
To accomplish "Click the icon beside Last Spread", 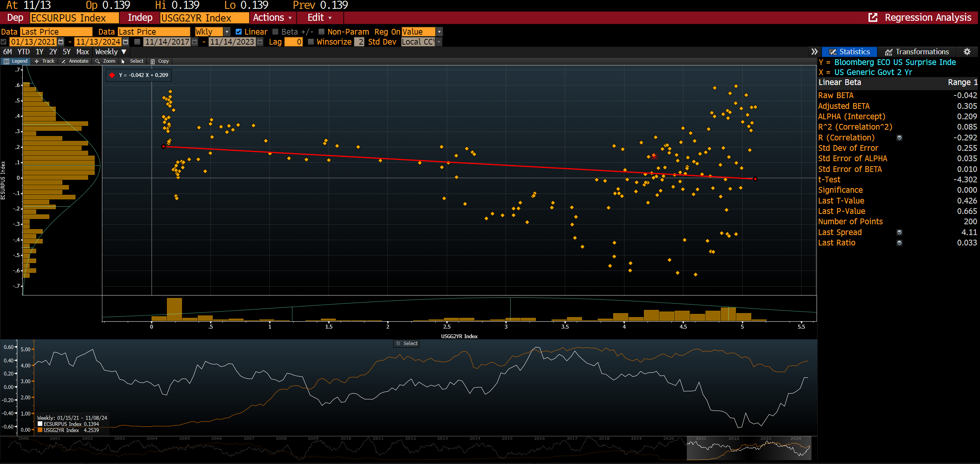I will [x=900, y=232].
